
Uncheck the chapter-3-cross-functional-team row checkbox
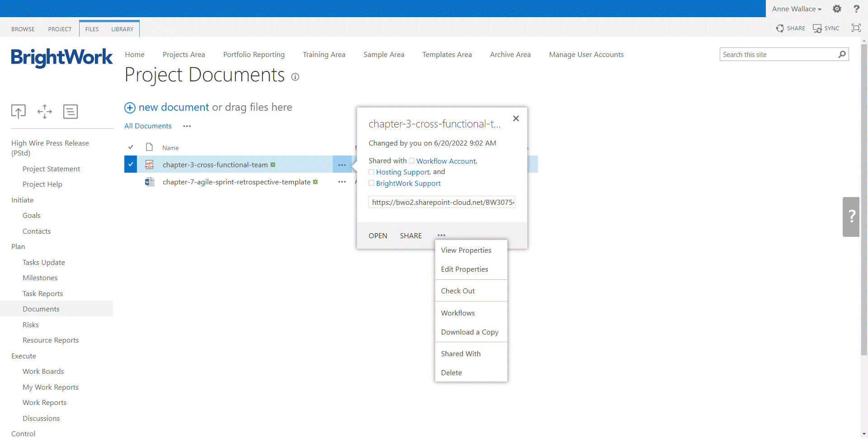[x=131, y=165]
